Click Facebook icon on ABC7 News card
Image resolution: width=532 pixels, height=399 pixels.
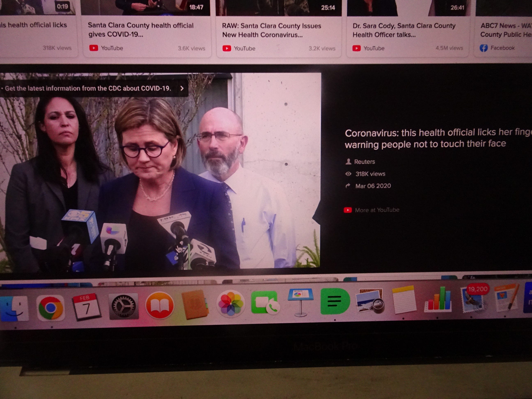click(x=484, y=48)
